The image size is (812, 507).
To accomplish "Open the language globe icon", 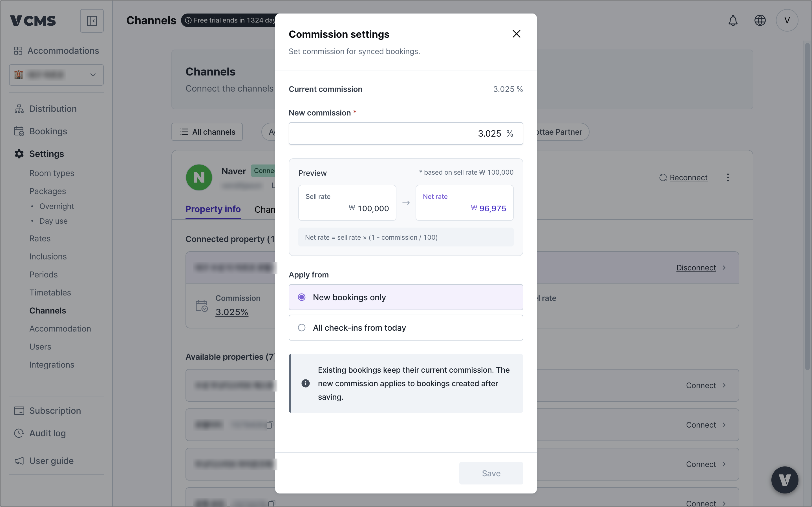I will 760,21.
